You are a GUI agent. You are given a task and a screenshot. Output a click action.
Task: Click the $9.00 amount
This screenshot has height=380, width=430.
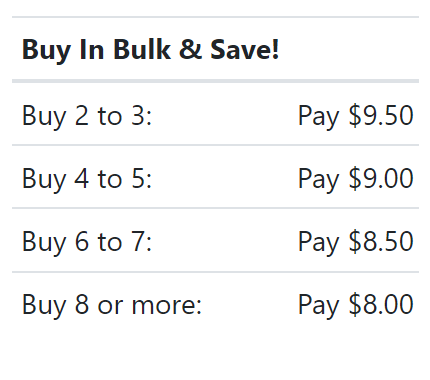(381, 178)
